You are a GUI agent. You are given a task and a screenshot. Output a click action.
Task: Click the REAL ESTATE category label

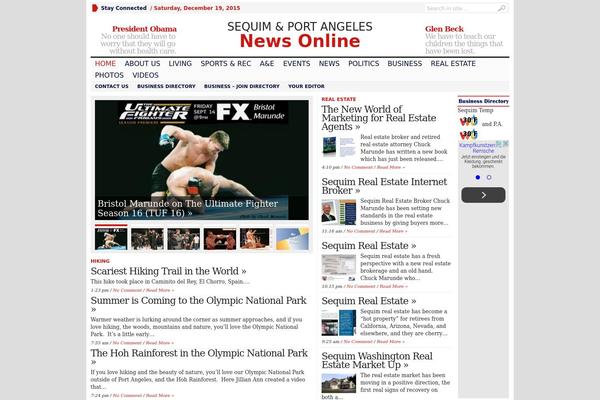(x=339, y=99)
